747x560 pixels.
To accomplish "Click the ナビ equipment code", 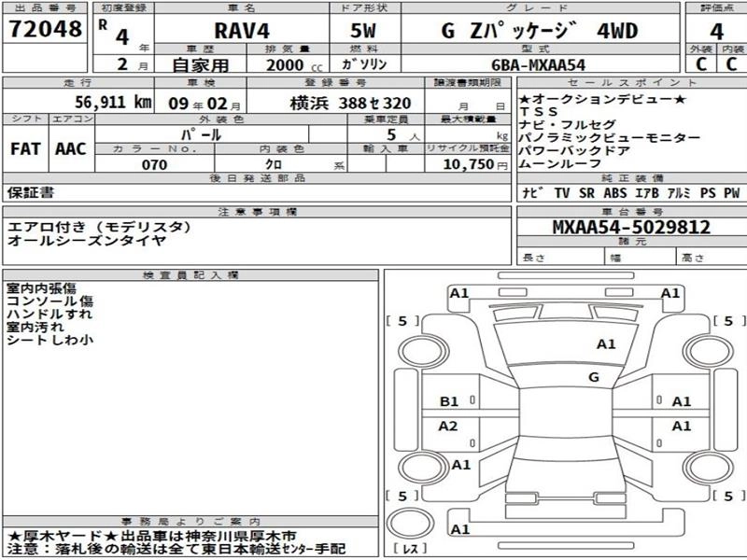I will point(533,193).
